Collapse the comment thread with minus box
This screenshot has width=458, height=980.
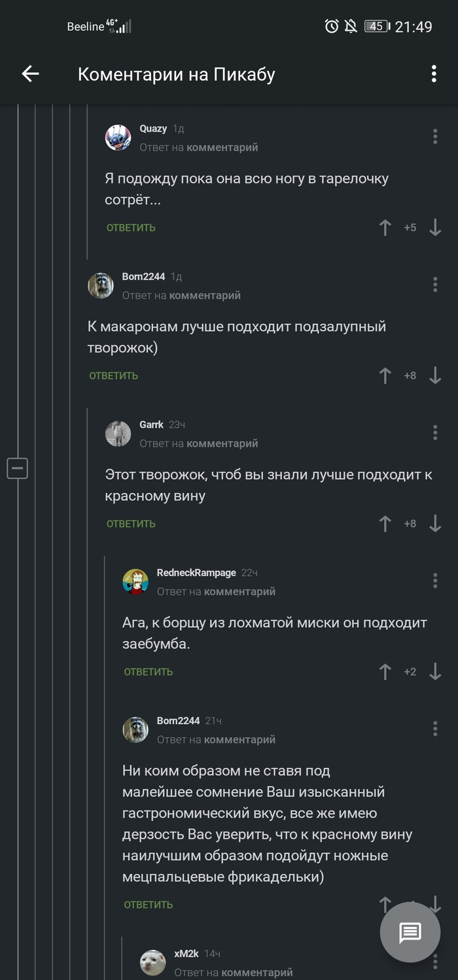tap(18, 468)
